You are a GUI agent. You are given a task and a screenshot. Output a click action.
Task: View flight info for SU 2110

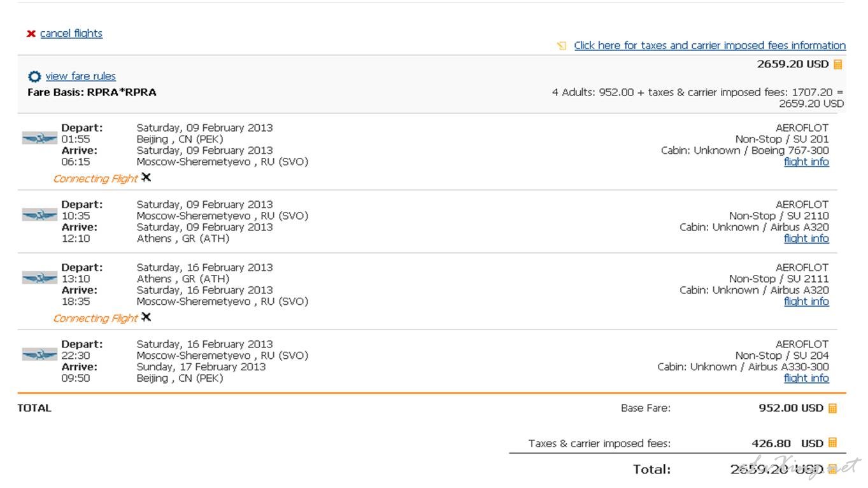click(806, 238)
